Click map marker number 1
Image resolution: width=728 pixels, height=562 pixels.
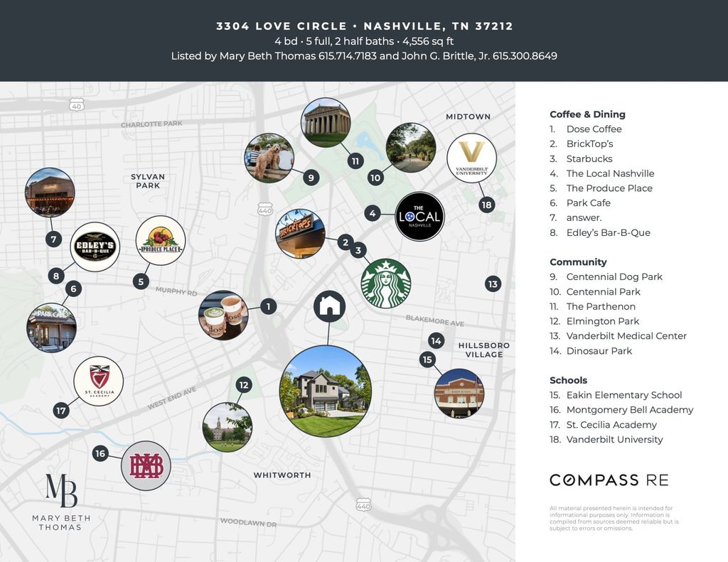click(x=268, y=306)
